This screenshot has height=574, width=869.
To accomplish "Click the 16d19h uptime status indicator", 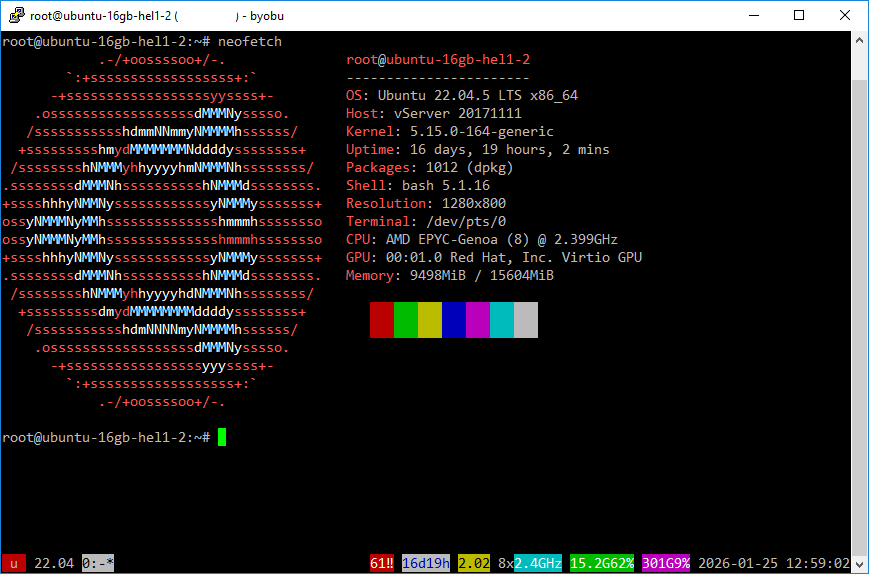I will tap(425, 563).
